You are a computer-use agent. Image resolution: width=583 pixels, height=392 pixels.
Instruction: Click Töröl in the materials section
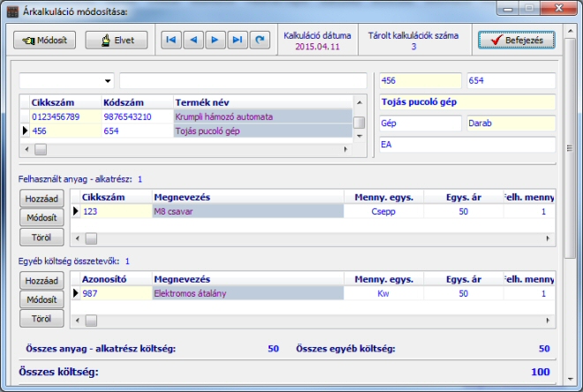click(42, 237)
